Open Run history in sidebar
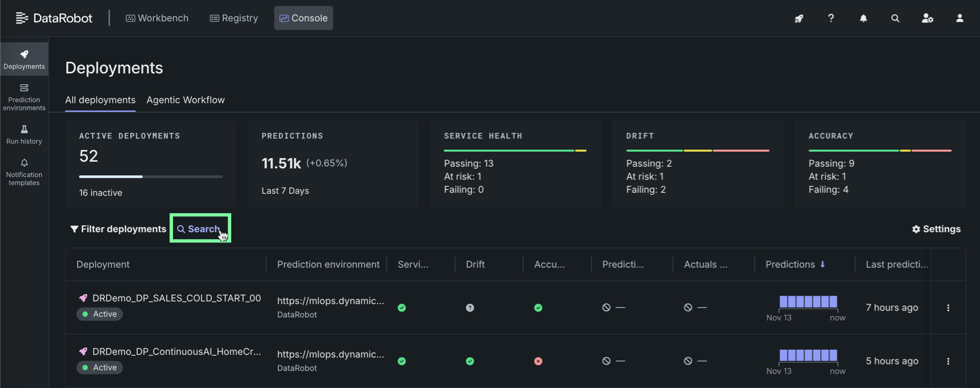 (24, 134)
